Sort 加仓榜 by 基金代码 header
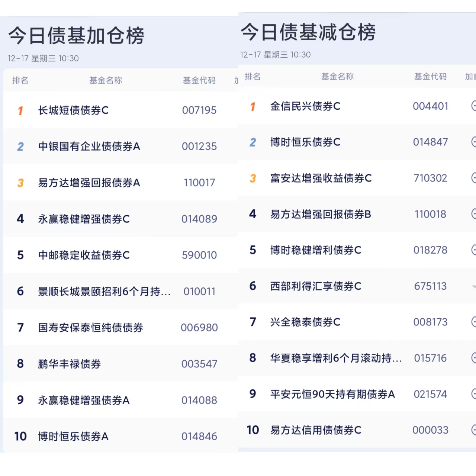Screen dimensions: 476x476 point(199,80)
